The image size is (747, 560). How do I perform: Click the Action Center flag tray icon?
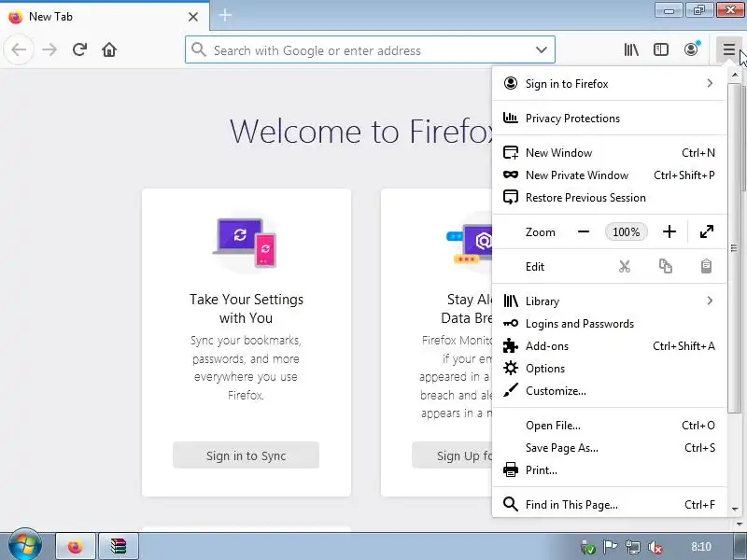point(611,547)
